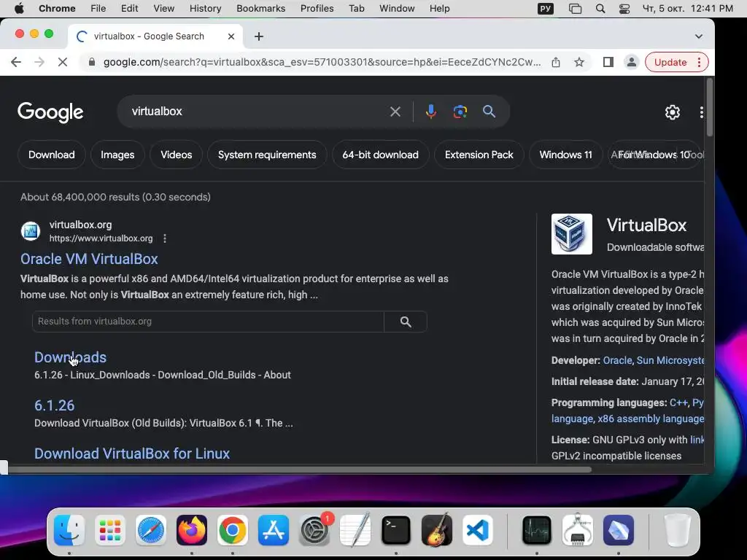Open Control Center in menu bar

(624, 9)
